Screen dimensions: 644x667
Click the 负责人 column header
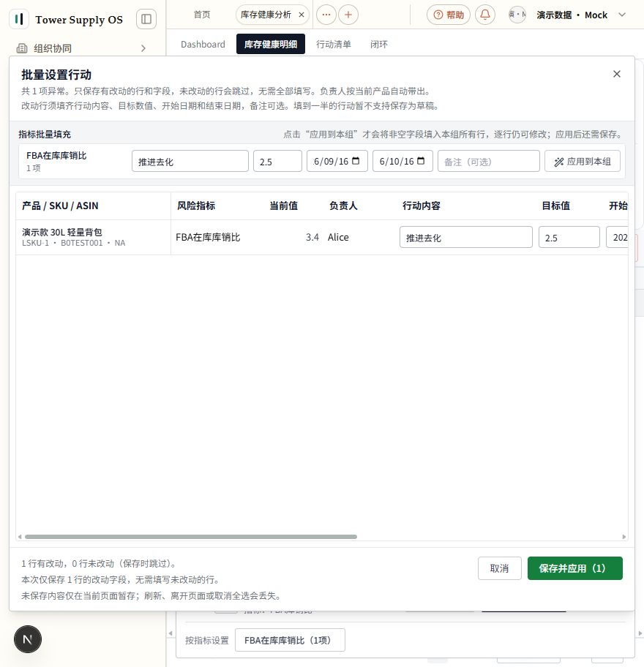click(343, 206)
